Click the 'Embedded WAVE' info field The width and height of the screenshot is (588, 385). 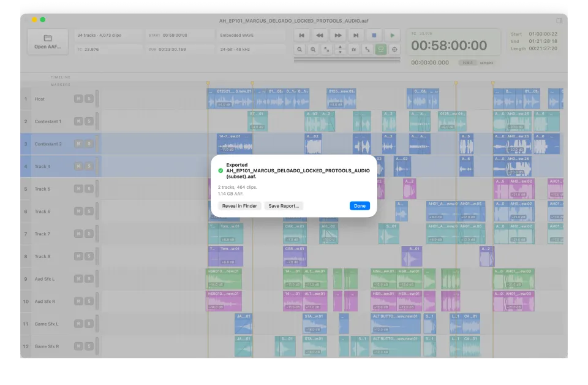tap(251, 36)
